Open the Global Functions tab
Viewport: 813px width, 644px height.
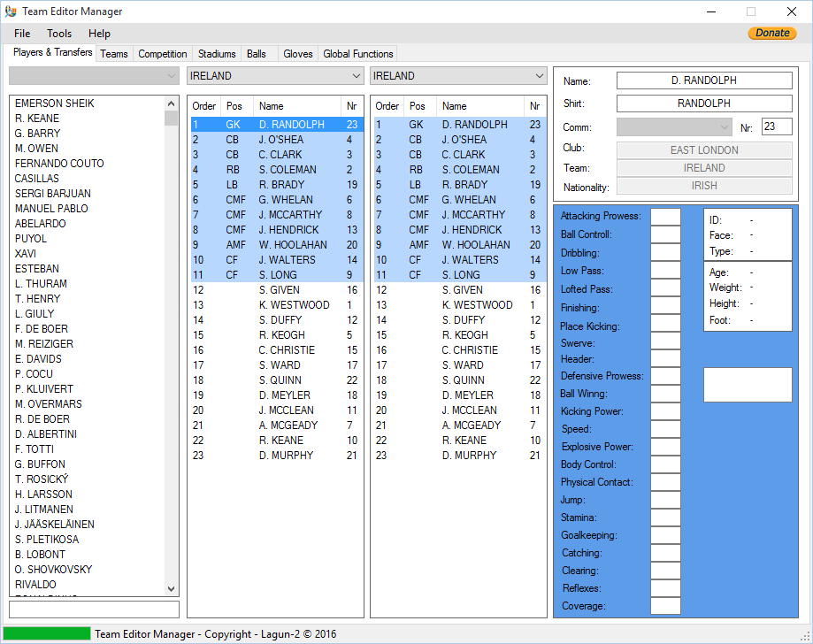pos(357,54)
